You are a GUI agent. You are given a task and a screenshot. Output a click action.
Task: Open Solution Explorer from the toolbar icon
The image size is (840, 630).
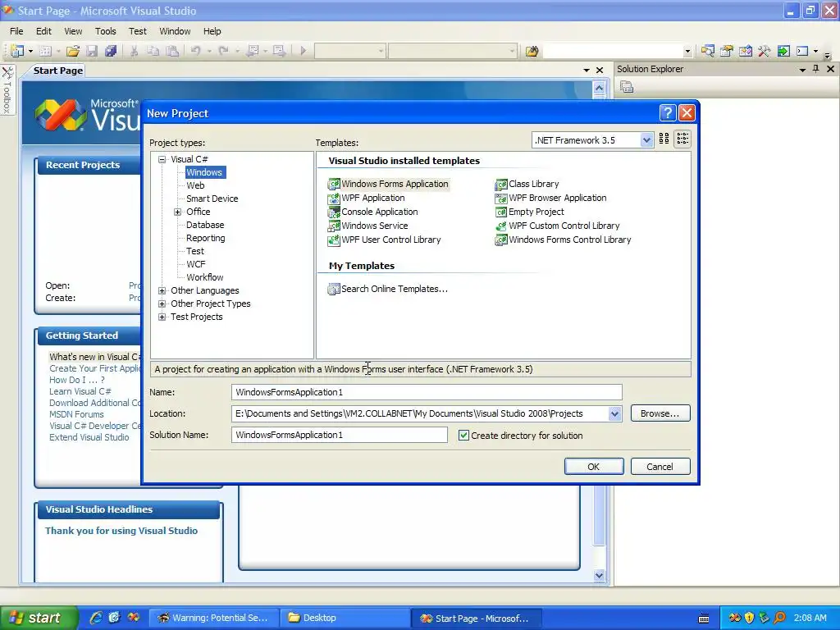click(708, 51)
